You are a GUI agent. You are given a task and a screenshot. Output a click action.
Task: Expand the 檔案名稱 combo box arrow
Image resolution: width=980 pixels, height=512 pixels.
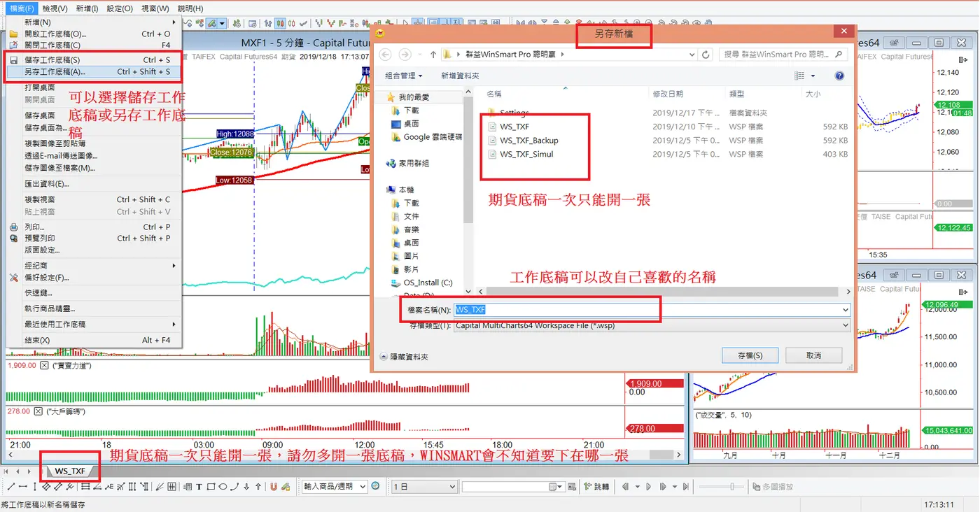[846, 310]
